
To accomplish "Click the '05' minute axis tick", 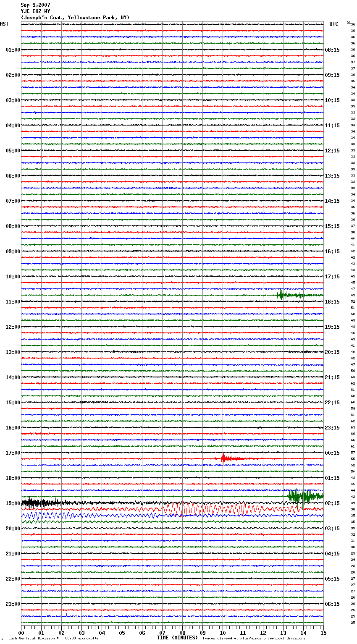I will click(122, 633).
